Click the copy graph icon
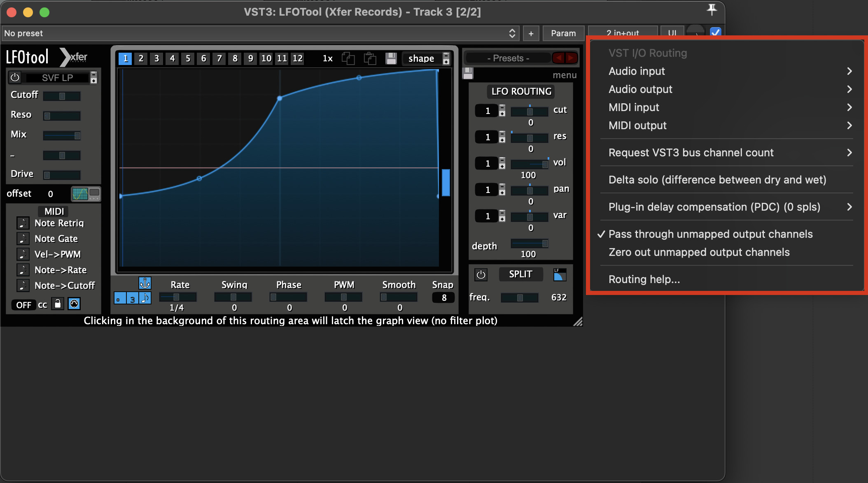The image size is (868, 483). click(348, 58)
